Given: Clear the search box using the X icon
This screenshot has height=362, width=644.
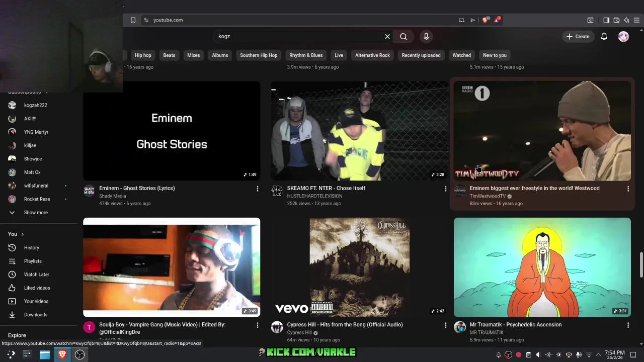Looking at the screenshot, I should point(387,36).
